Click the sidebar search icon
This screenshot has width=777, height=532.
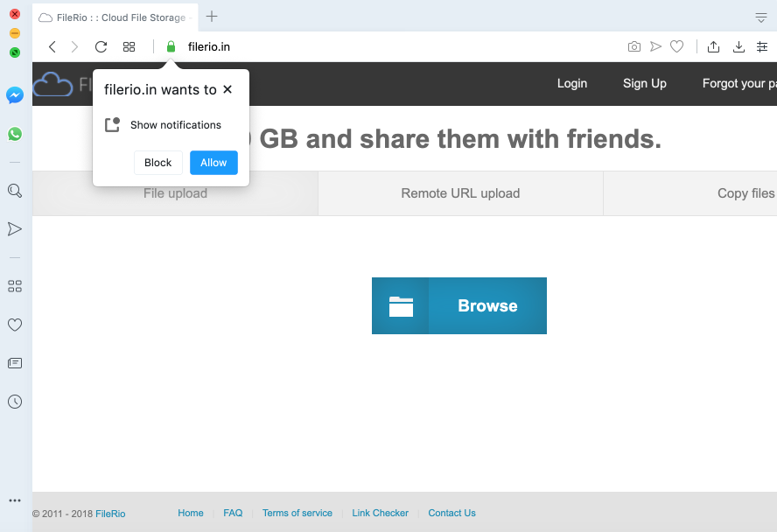(15, 190)
